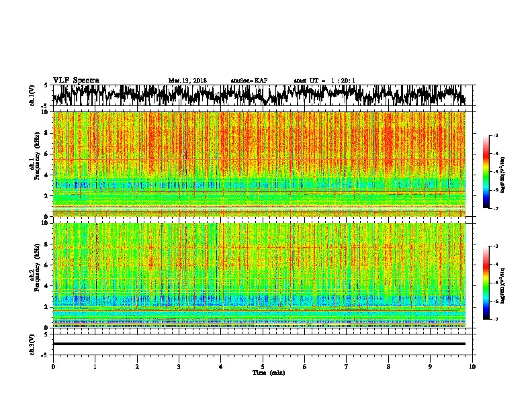
Task: Click the ch.2 spectrogram panel
Action: (259, 275)
